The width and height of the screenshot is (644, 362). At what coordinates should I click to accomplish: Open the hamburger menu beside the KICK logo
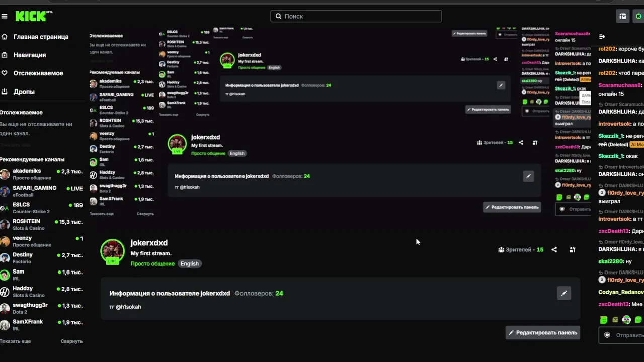[x=4, y=16]
